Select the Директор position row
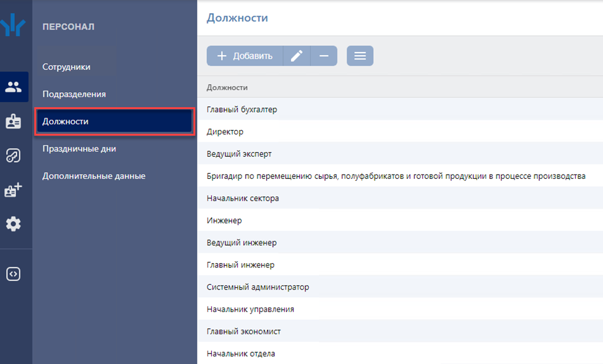This screenshot has height=364, width=603. (225, 132)
